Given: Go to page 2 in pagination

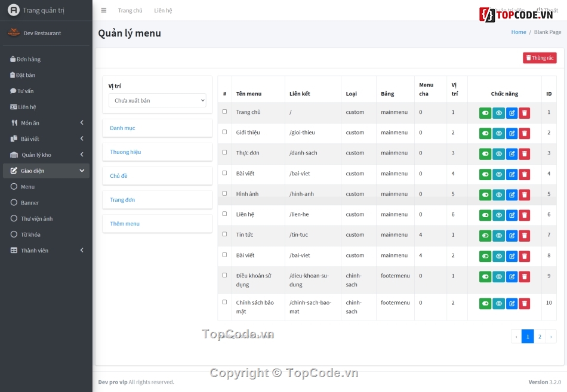Looking at the screenshot, I should tap(540, 337).
